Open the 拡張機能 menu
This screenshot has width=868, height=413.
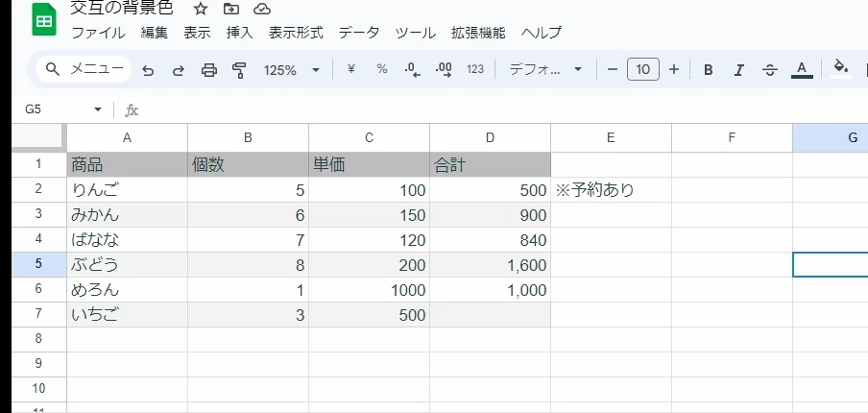[478, 33]
